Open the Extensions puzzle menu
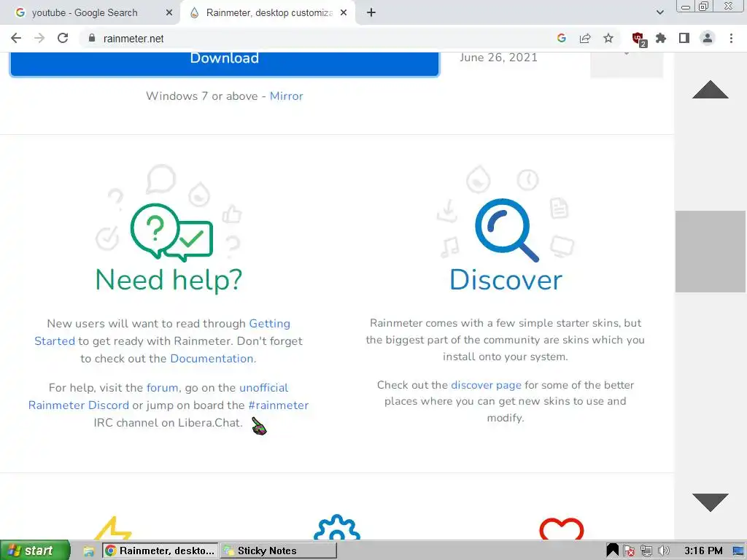This screenshot has height=560, width=747. [x=661, y=38]
